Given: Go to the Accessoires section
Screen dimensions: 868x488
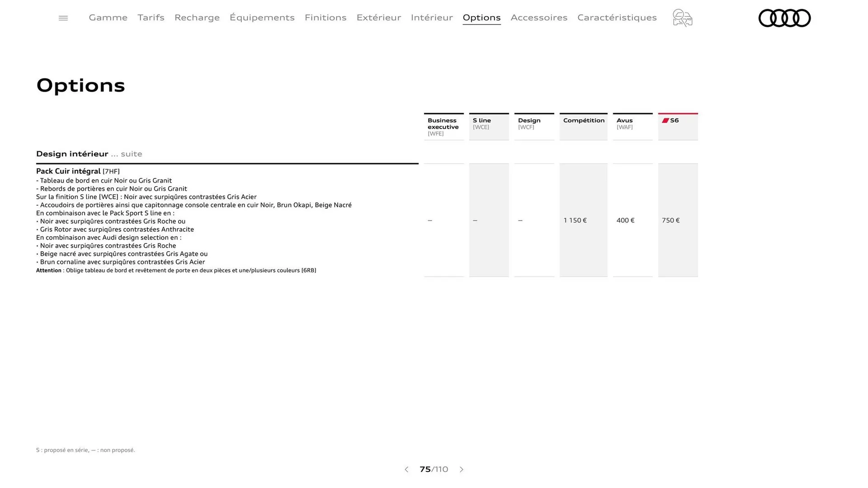Looking at the screenshot, I should click(539, 18).
